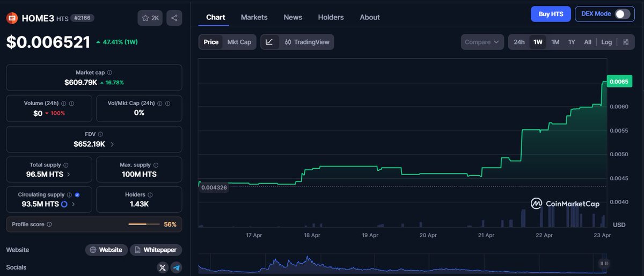Add HOME3 to watchlist with star button

150,18
